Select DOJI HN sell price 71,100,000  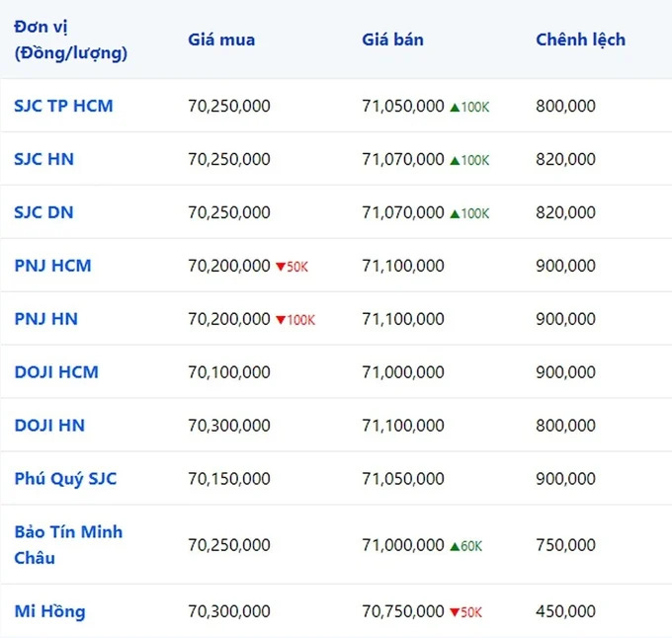403,426
